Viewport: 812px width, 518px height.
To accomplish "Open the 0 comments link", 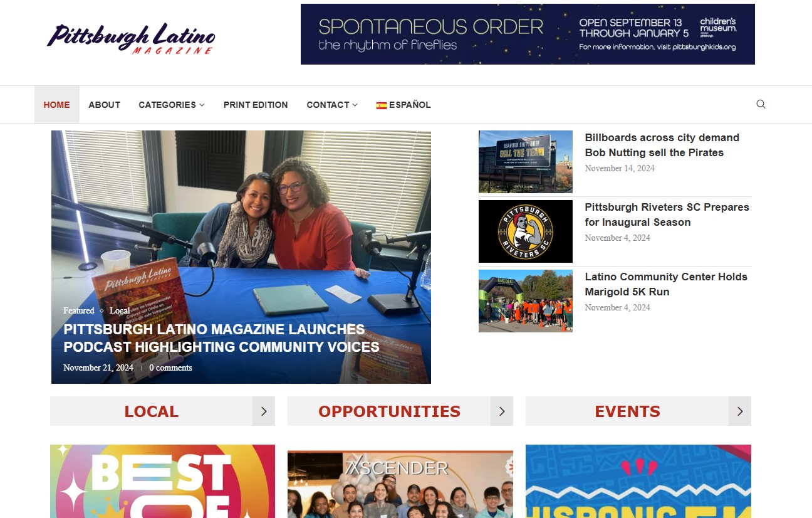I will tap(170, 367).
